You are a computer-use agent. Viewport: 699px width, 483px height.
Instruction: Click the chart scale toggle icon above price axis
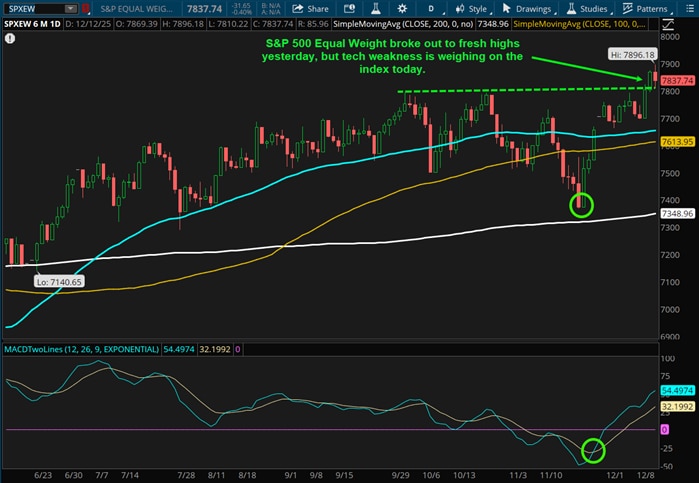point(668,24)
